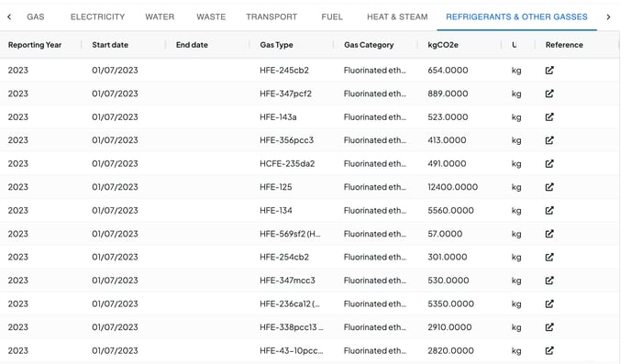631x364 pixels.
Task: Click the 5350.0000 kgCO2e value
Action: coord(450,303)
